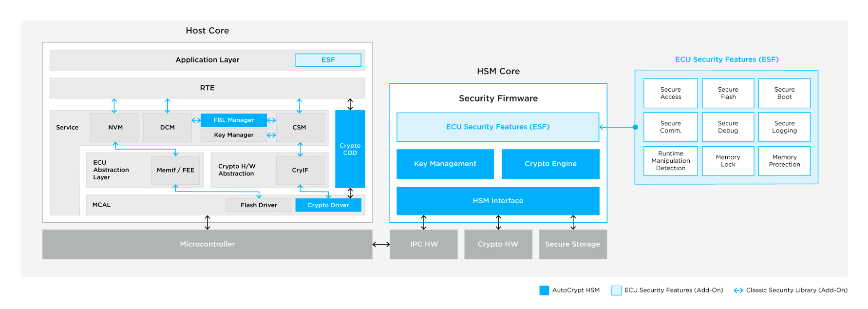Click the Secure Logging feature box
The image size is (868, 309).
tap(784, 127)
